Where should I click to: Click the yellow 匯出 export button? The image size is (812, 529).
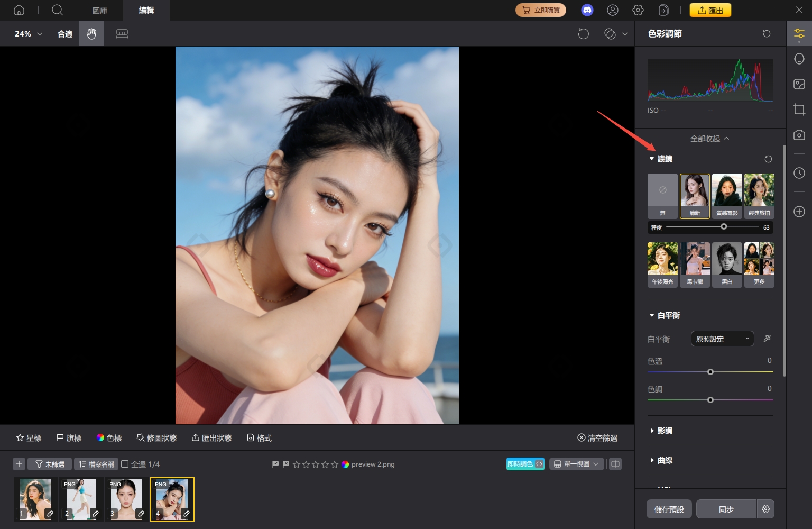tap(710, 10)
